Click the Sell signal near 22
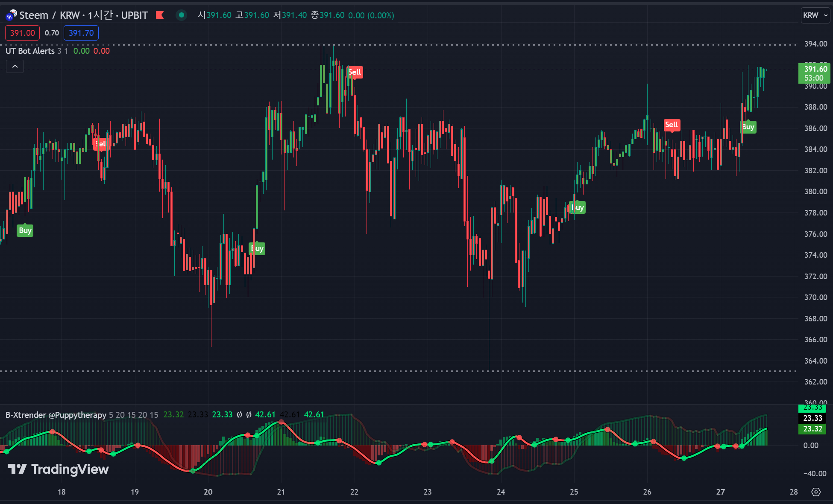 (355, 72)
